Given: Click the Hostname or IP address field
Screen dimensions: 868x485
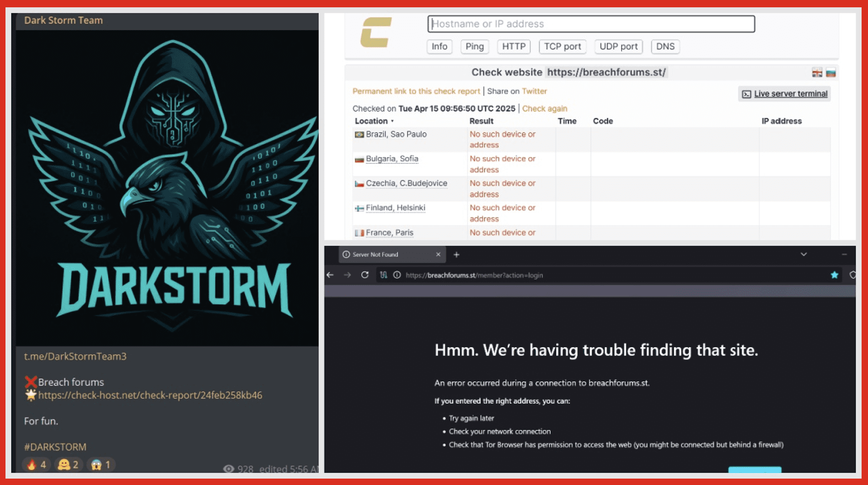Looking at the screenshot, I should [591, 24].
